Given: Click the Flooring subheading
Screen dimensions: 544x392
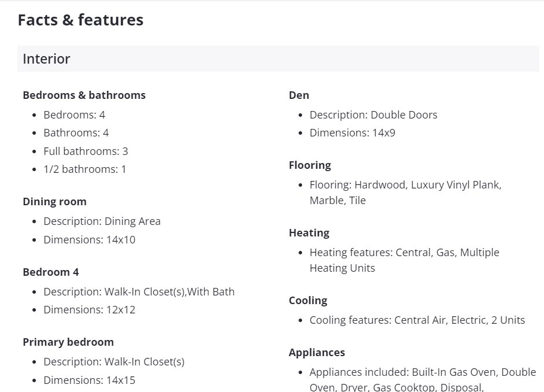Looking at the screenshot, I should point(310,165).
